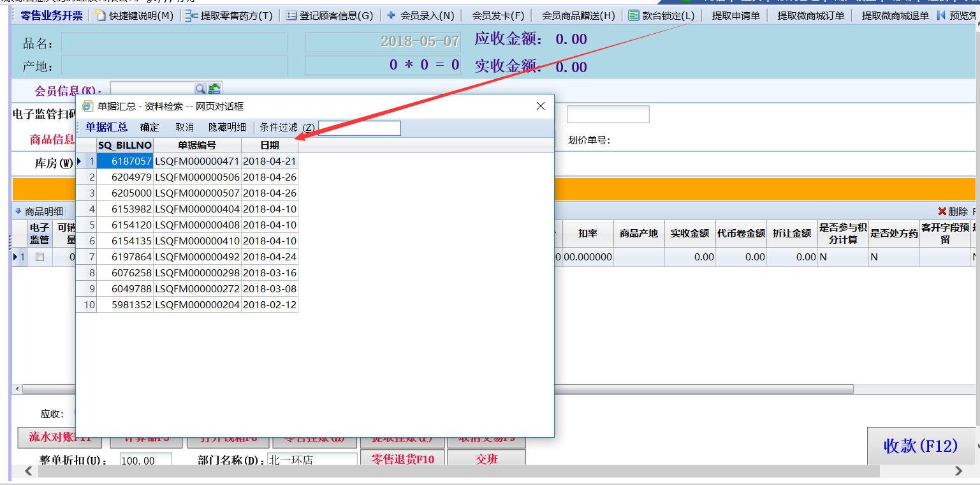
Task: Select row with bill number 6153982
Action: 187,209
